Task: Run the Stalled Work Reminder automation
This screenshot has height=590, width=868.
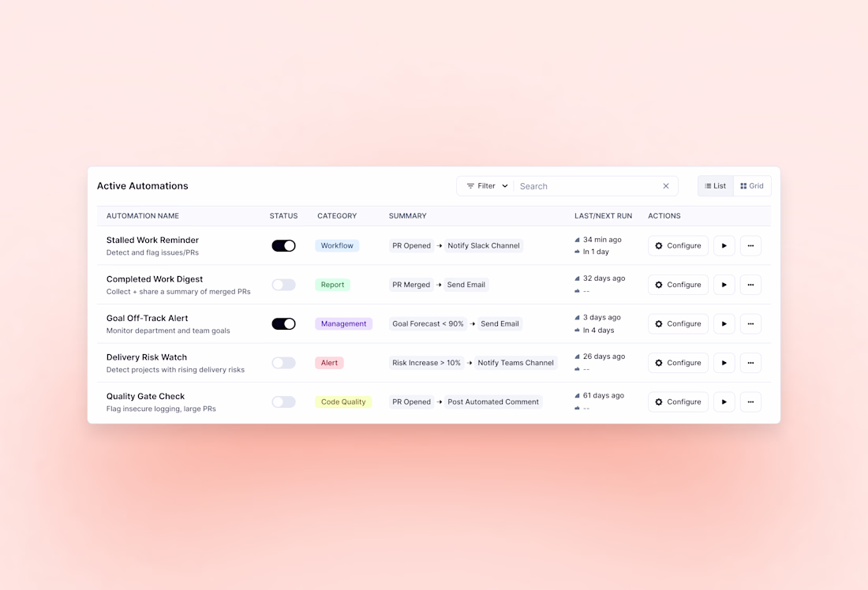Action: (724, 246)
